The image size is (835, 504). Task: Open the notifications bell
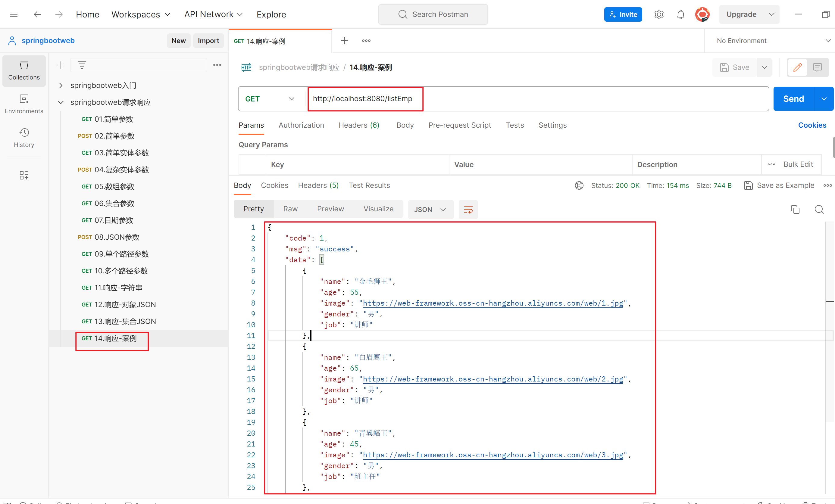pos(680,14)
